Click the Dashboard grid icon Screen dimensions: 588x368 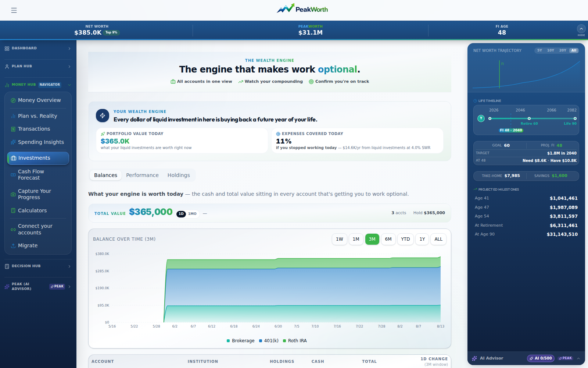click(7, 49)
